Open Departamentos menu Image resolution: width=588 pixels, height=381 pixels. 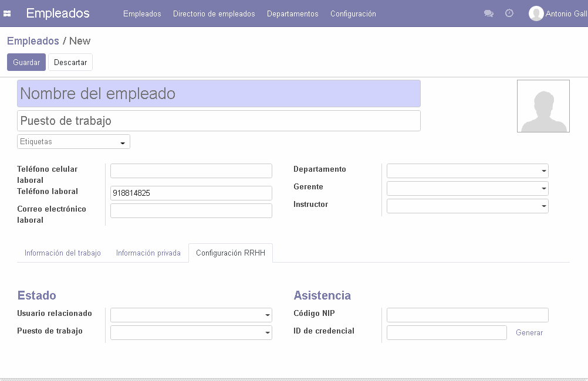click(292, 14)
